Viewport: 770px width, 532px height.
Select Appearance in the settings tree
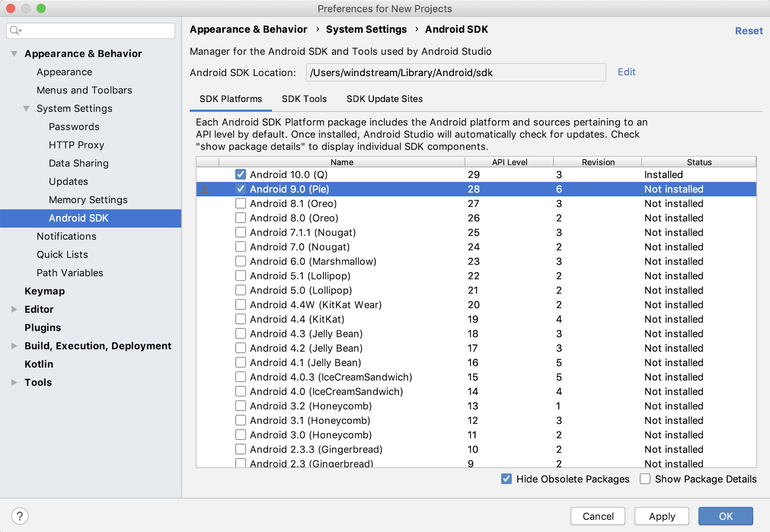pyautogui.click(x=64, y=72)
